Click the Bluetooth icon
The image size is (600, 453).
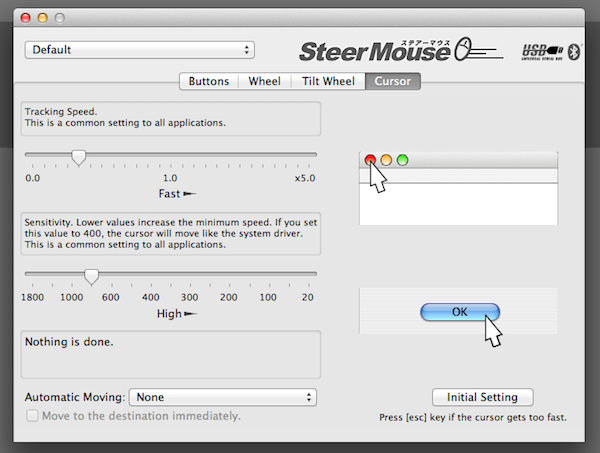tap(574, 52)
